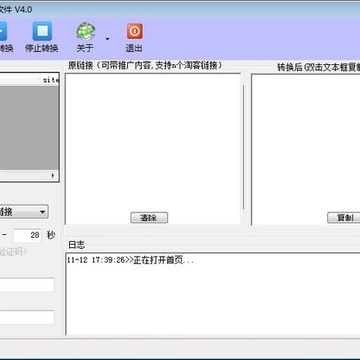Click the 清除 button under original links
This screenshot has height=360, width=360.
(149, 218)
